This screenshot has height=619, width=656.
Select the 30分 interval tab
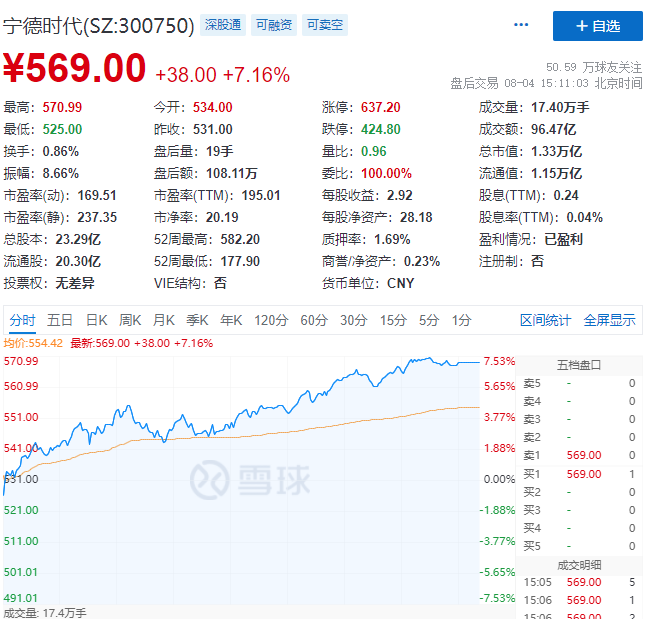point(354,320)
